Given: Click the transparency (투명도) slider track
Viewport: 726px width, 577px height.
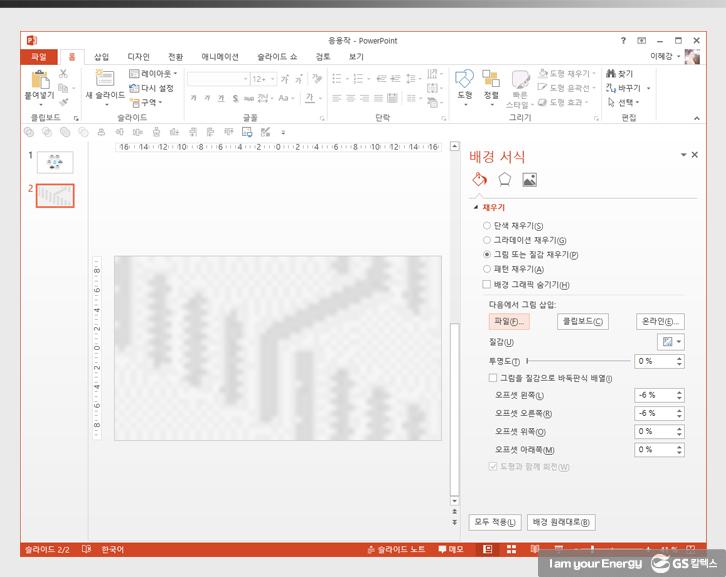Looking at the screenshot, I should point(578,361).
